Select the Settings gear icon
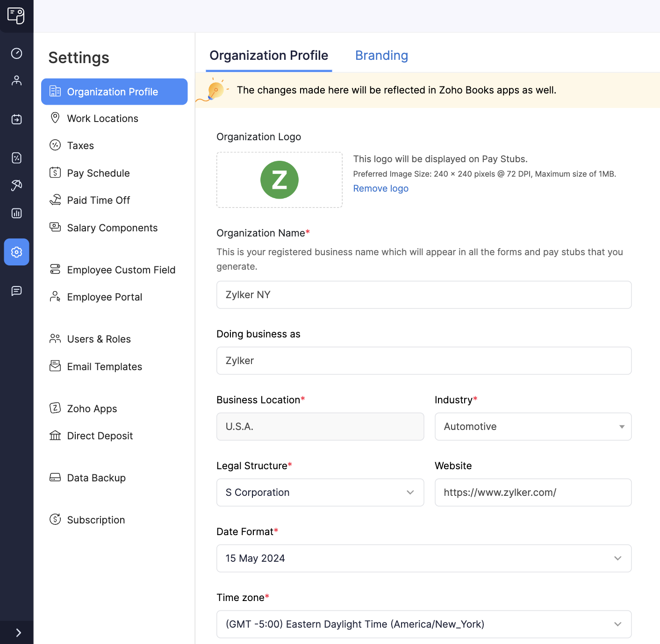Image resolution: width=660 pixels, height=644 pixels. tap(16, 252)
